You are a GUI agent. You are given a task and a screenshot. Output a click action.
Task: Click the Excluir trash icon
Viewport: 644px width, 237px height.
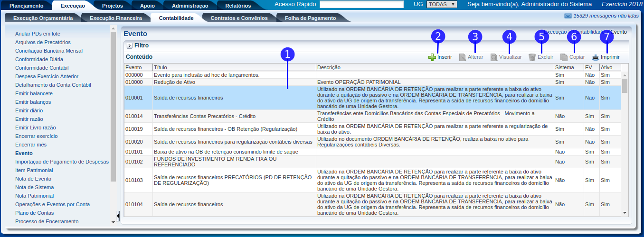532,57
